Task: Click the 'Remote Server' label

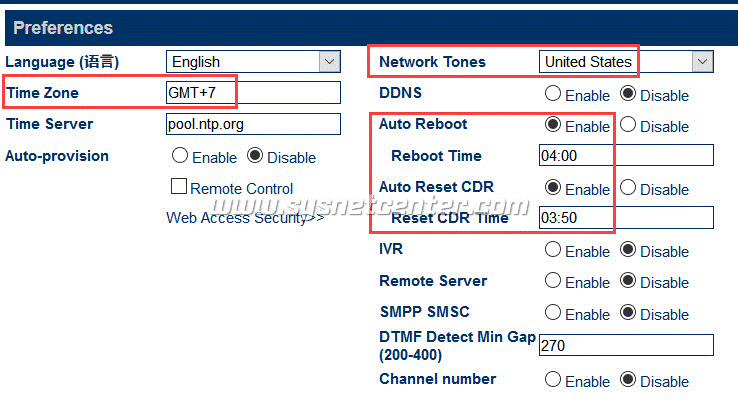Action: [433, 281]
